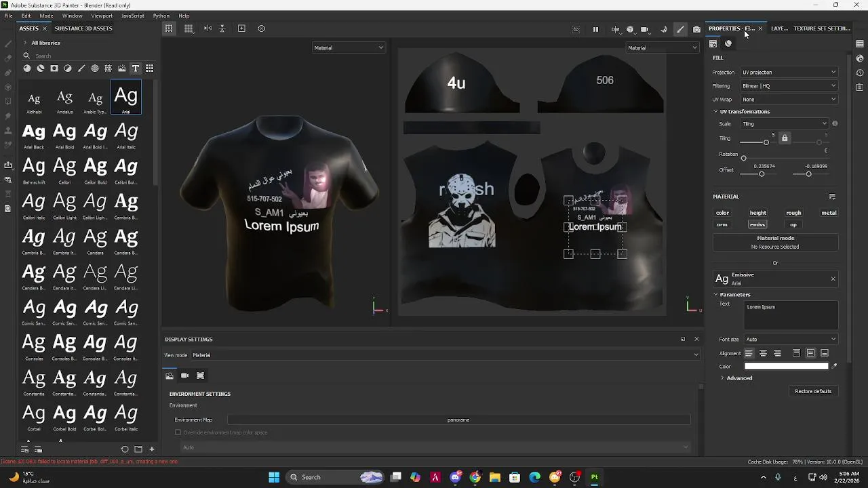Enable Override environment map color space checkbox
Image resolution: width=868 pixels, height=488 pixels.
pyautogui.click(x=178, y=432)
